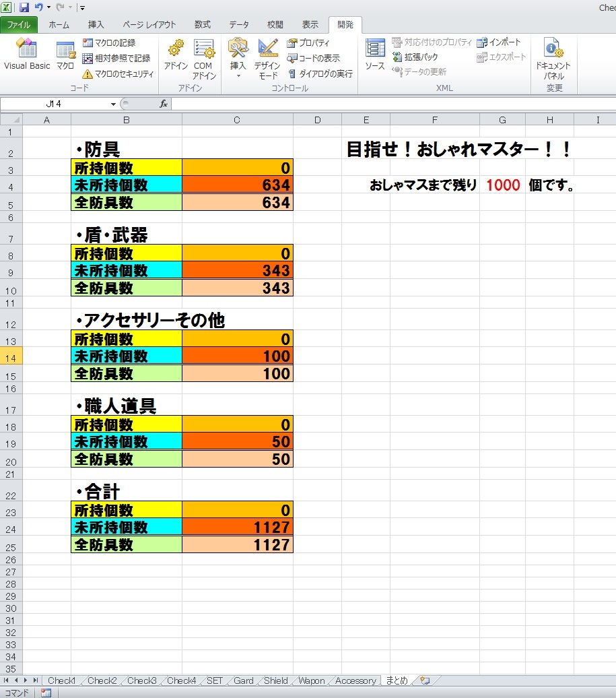Go to last sheet navigation arrow
The height and width of the screenshot is (698, 616).
point(35,680)
